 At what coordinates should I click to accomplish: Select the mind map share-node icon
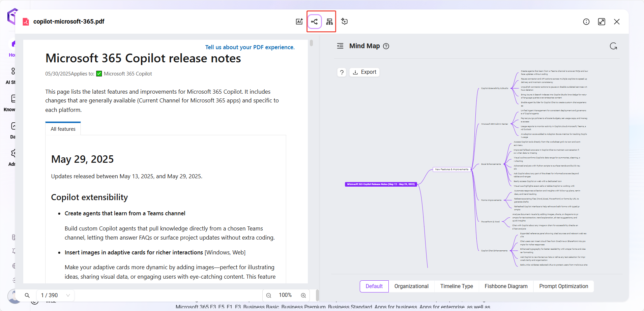315,22
